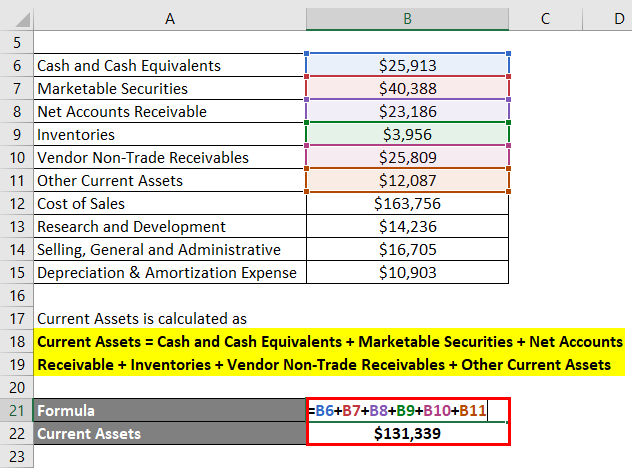This screenshot has height=468, width=632.
Task: Select row 14 header
Action: [x=17, y=249]
